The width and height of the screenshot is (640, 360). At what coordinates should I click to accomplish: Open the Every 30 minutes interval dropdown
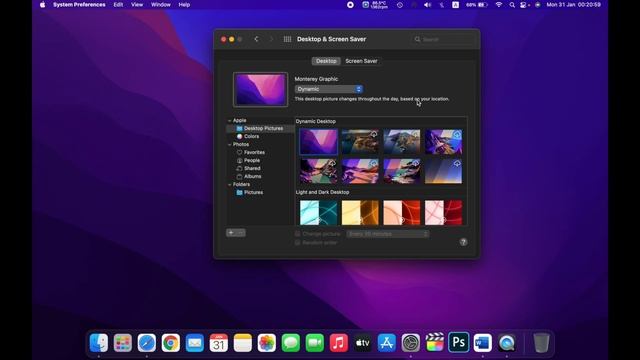(388, 234)
